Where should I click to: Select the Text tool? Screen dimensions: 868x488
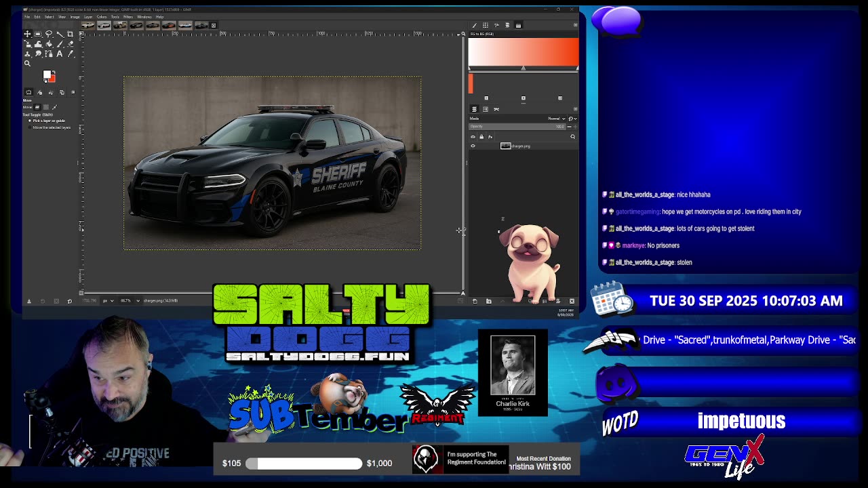point(60,54)
